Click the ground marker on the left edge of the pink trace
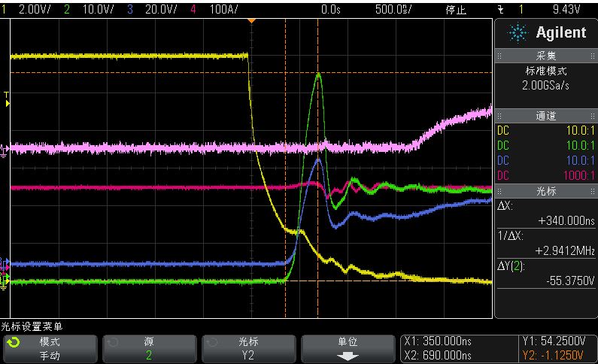 tap(5, 150)
